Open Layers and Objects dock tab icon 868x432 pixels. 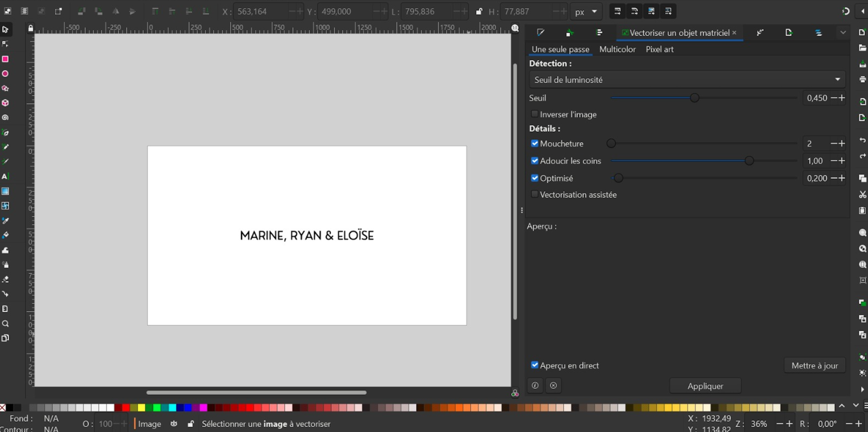coord(818,33)
